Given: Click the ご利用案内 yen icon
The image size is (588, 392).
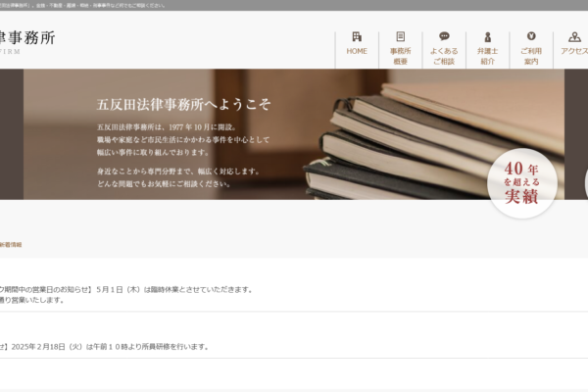Looking at the screenshot, I should click(531, 36).
